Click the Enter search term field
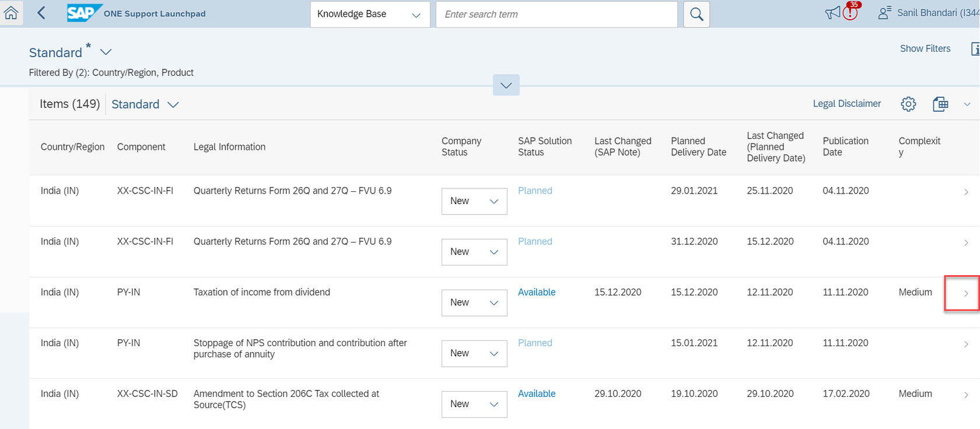This screenshot has width=980, height=429. (556, 14)
